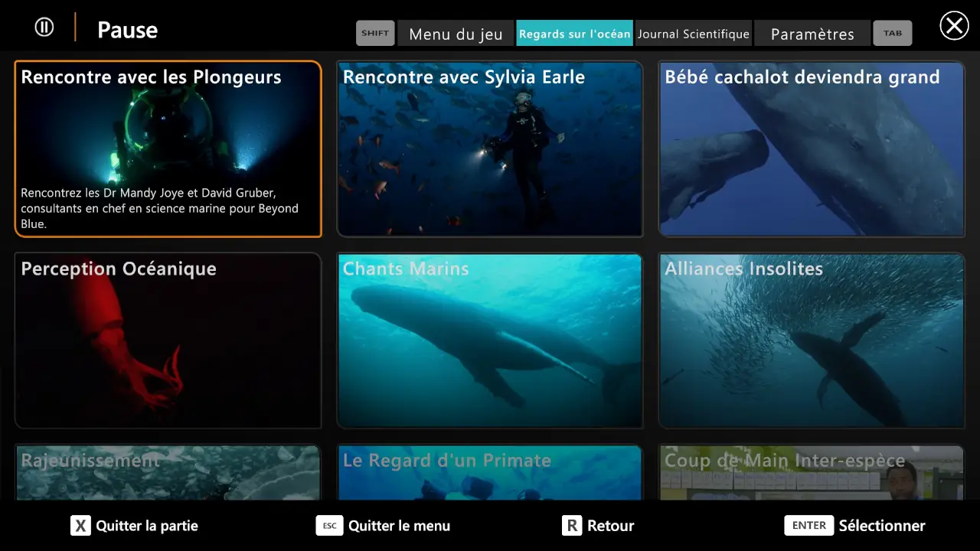This screenshot has height=551, width=980.
Task: Click Sélectionner to confirm
Action: point(882,526)
